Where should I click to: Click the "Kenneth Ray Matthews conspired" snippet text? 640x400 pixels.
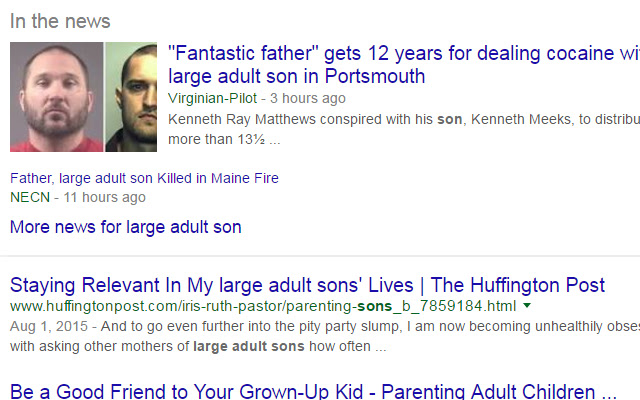(x=300, y=119)
